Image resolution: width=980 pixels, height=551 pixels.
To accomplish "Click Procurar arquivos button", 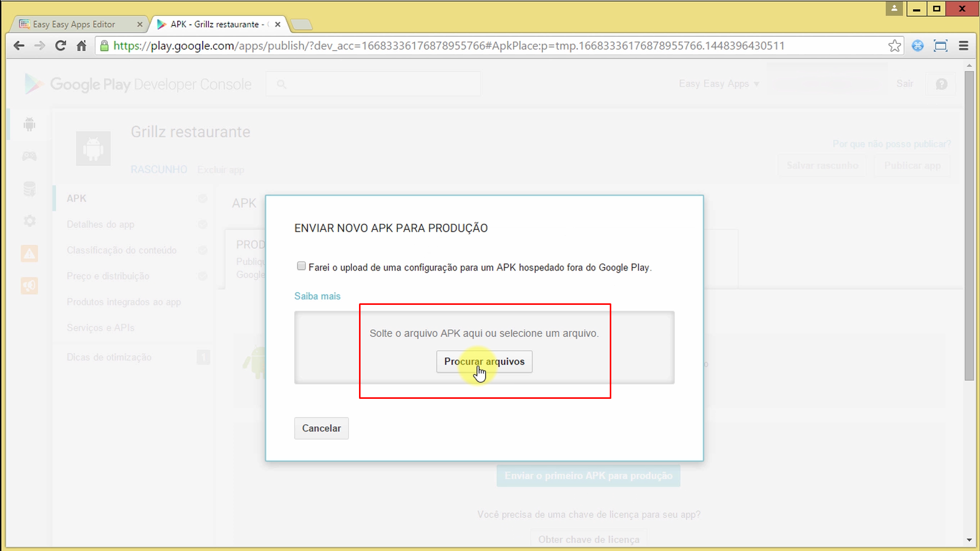I will pos(484,362).
